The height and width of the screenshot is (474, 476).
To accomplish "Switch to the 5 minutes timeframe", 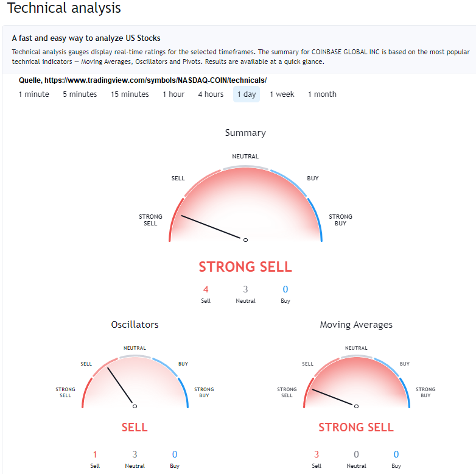I will coord(80,94).
